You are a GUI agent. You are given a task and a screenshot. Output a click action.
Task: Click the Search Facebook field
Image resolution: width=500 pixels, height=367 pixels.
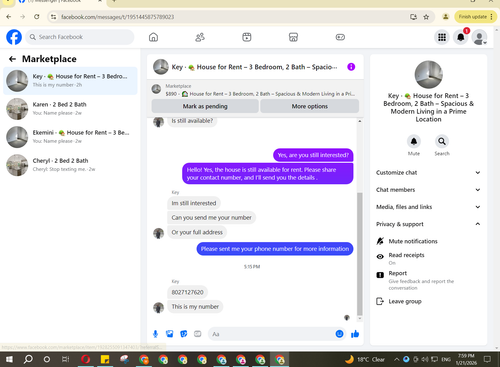click(80, 37)
